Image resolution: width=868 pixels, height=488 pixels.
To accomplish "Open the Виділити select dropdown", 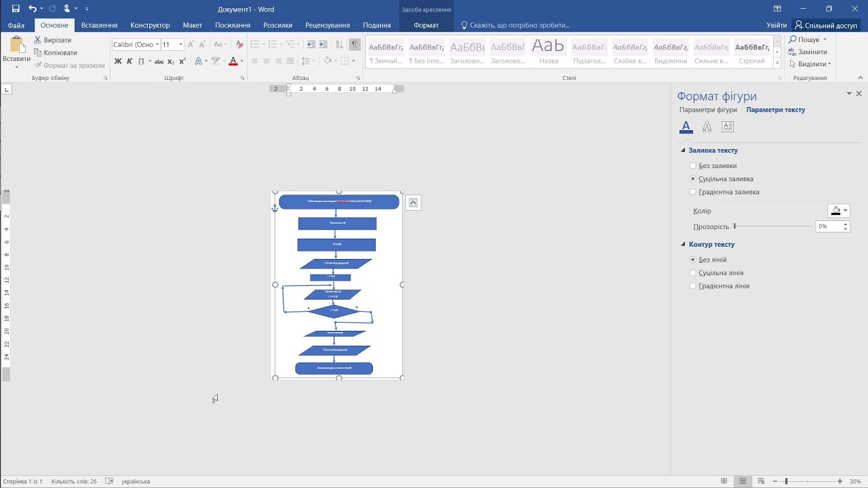I will (x=810, y=64).
